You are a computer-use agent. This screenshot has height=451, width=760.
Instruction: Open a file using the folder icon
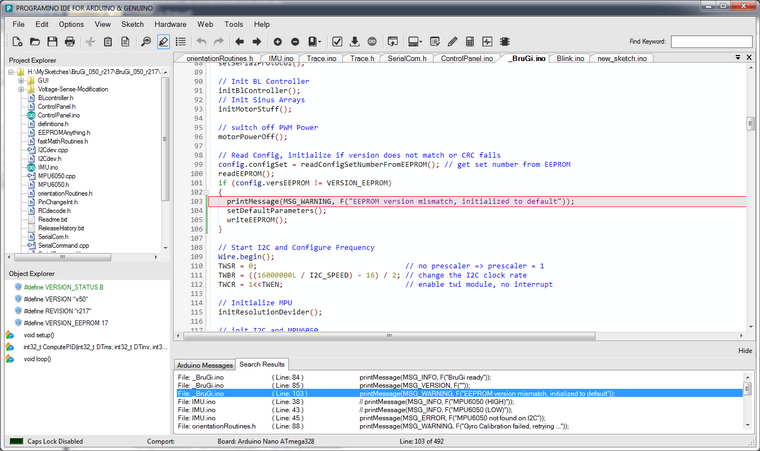coord(35,42)
